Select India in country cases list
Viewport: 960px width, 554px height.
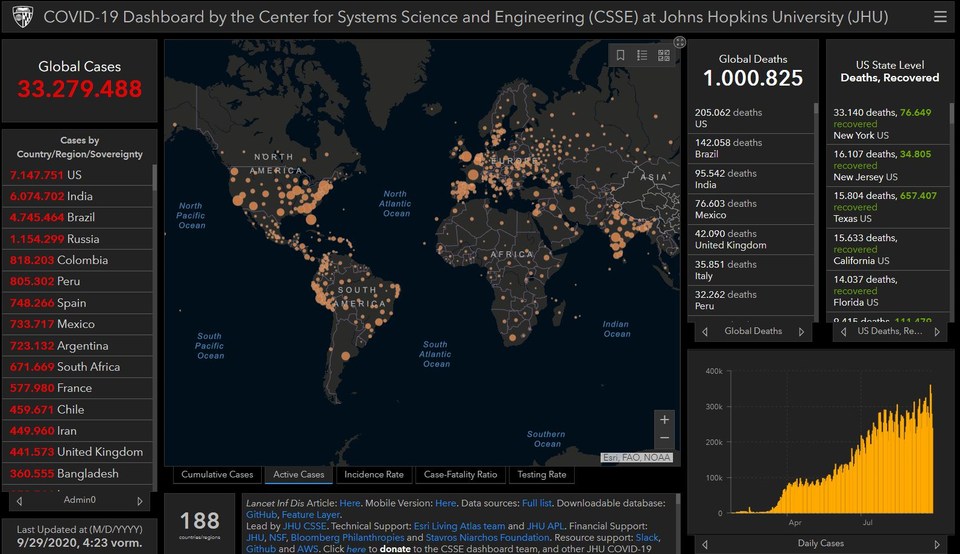(x=78, y=197)
